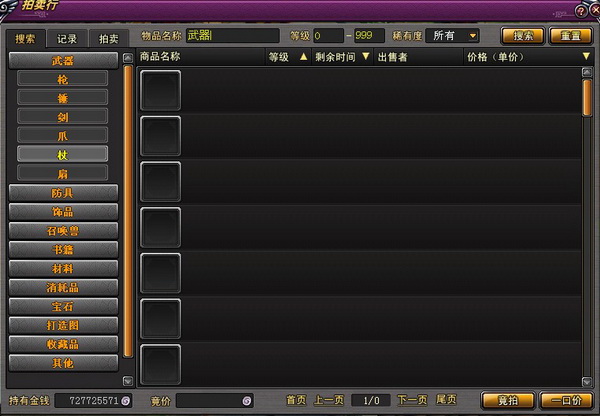
Task: Click the 物品名称 item name input field
Action: [x=233, y=36]
